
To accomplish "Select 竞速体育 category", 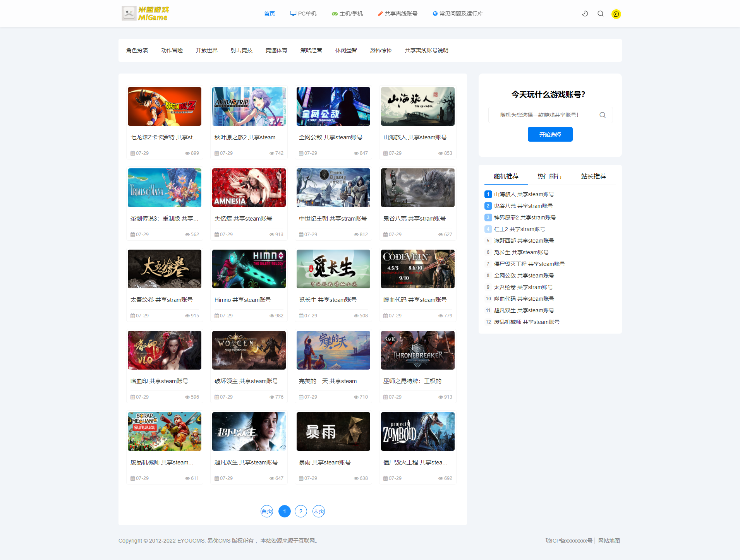I will pos(276,50).
